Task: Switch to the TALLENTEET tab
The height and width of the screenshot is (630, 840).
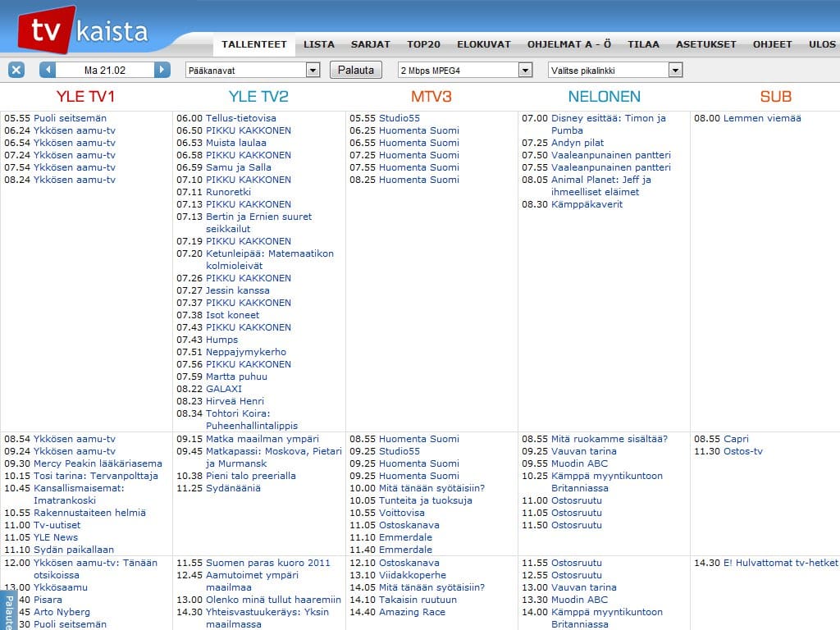Action: click(254, 44)
